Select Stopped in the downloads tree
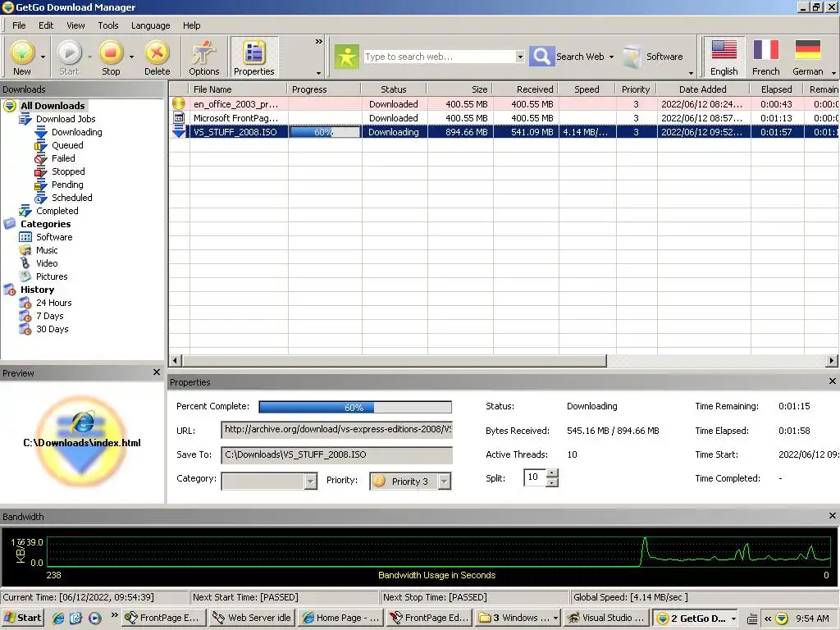Screen dimensions: 840x630 pyautogui.click(x=68, y=171)
